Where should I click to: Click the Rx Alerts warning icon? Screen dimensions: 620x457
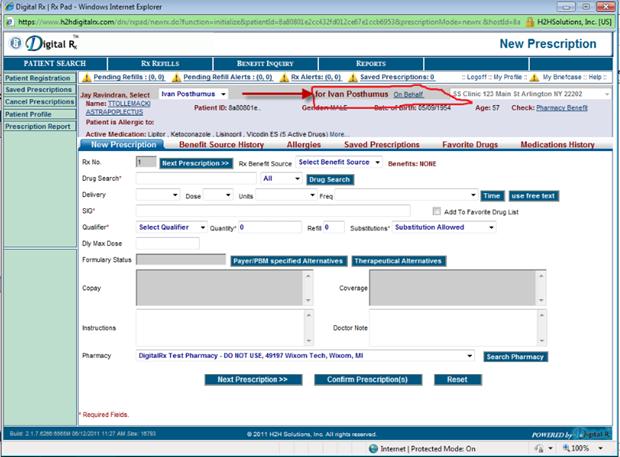[x=284, y=77]
